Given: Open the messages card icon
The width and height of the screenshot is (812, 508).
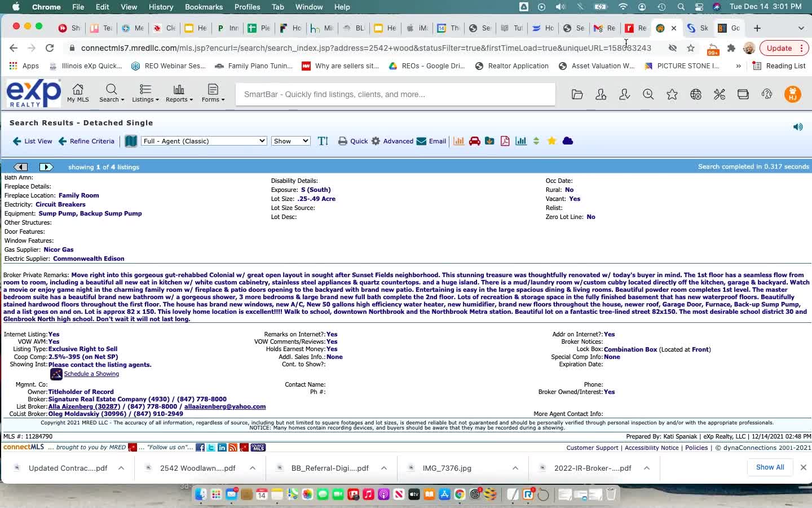Looking at the screenshot, I should [x=743, y=95].
